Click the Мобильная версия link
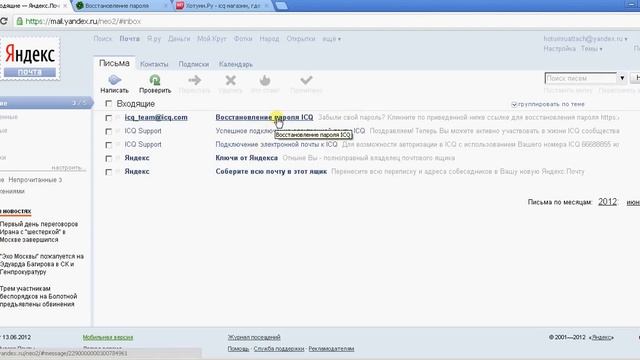Screen dimensions: 640x360 (x=108, y=337)
